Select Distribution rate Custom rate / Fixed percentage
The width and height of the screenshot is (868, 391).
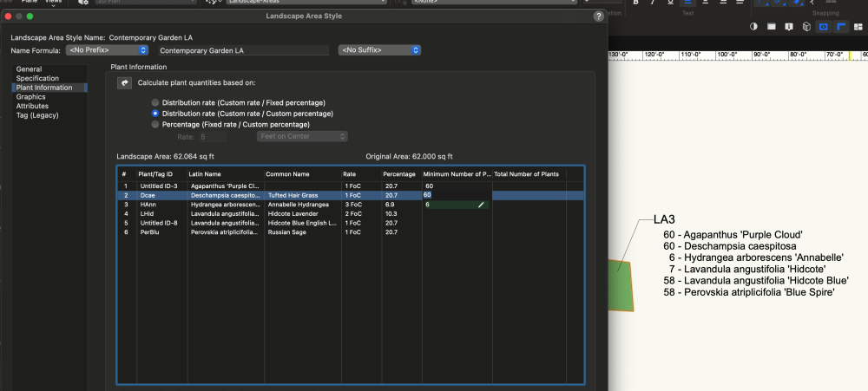coord(155,102)
